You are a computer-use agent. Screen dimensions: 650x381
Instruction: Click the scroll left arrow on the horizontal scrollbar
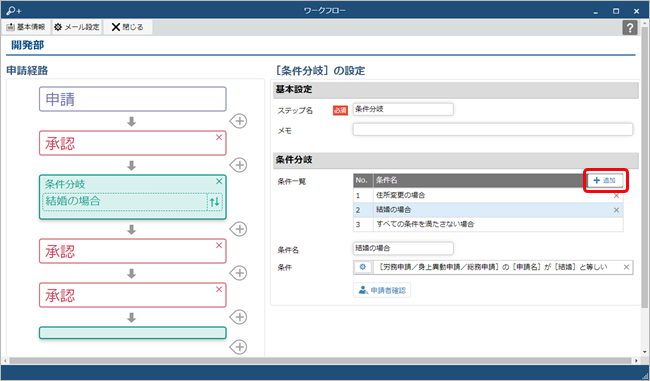coord(5,361)
